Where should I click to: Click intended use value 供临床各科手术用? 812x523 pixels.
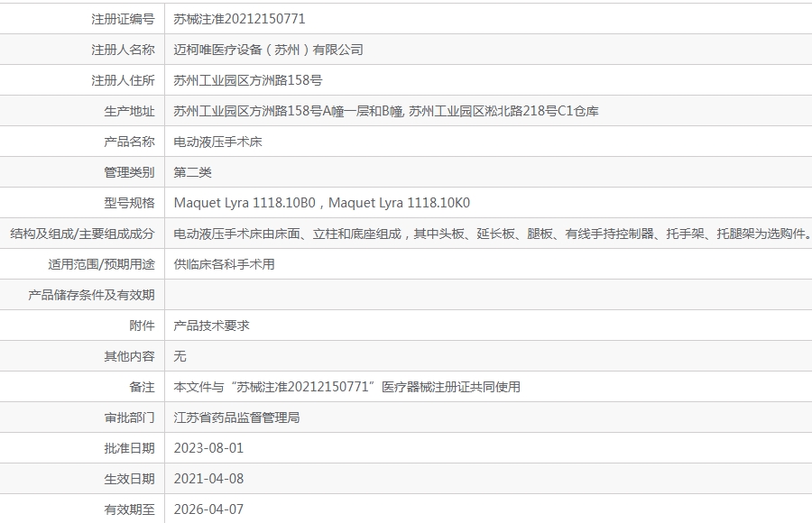[225, 264]
